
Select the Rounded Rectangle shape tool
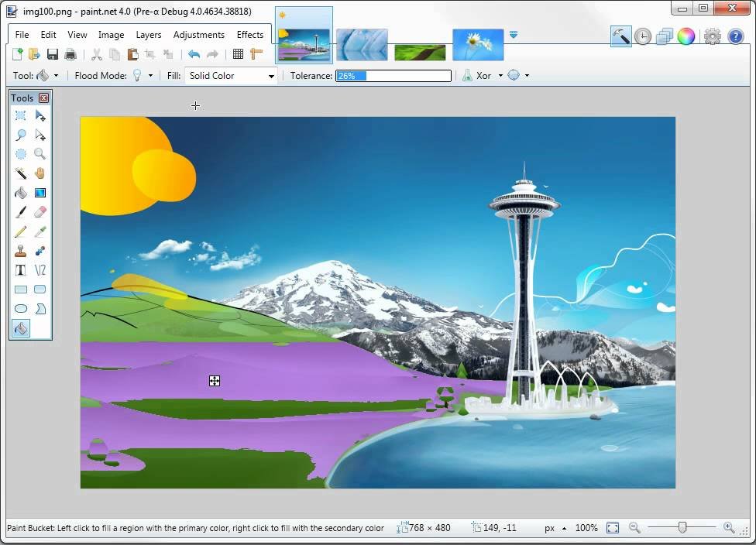[x=40, y=290]
